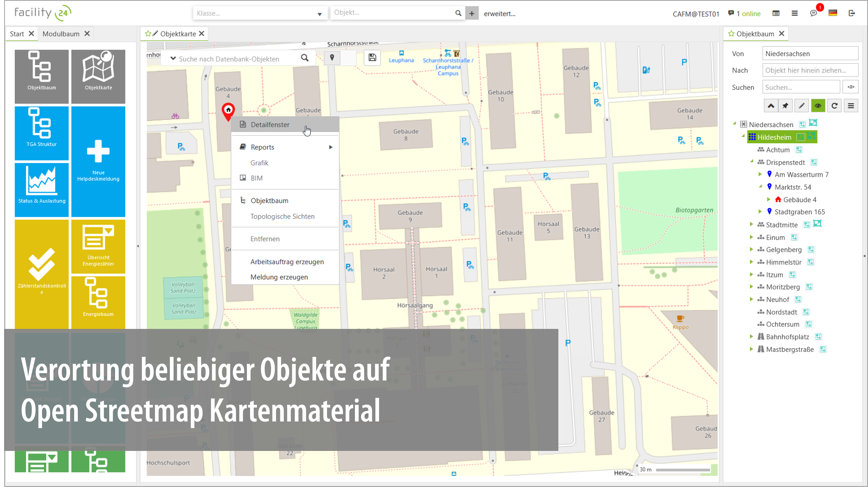
Task: Open the Objektkarte module tile
Action: click(98, 76)
